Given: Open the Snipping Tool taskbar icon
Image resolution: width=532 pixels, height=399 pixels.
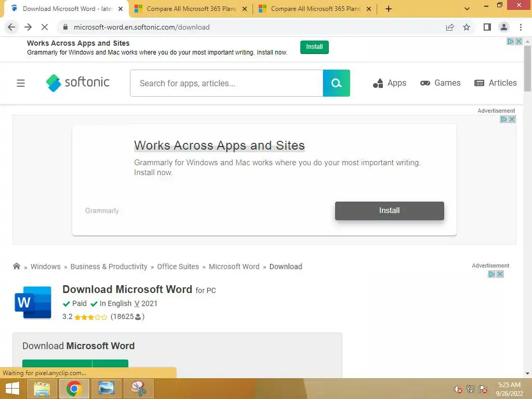Looking at the screenshot, I should (x=139, y=389).
